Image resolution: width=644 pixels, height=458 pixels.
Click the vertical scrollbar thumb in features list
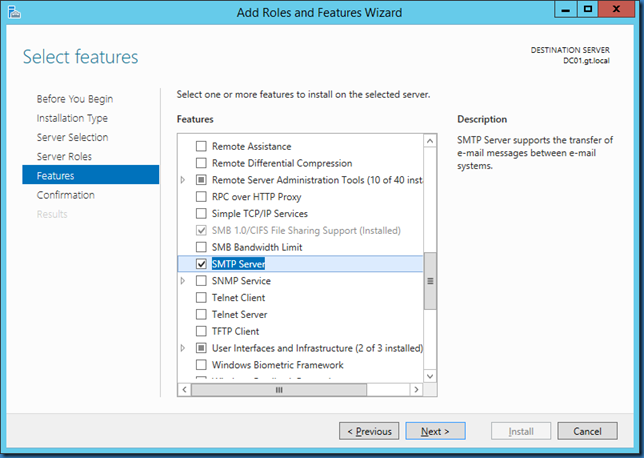[x=431, y=280]
